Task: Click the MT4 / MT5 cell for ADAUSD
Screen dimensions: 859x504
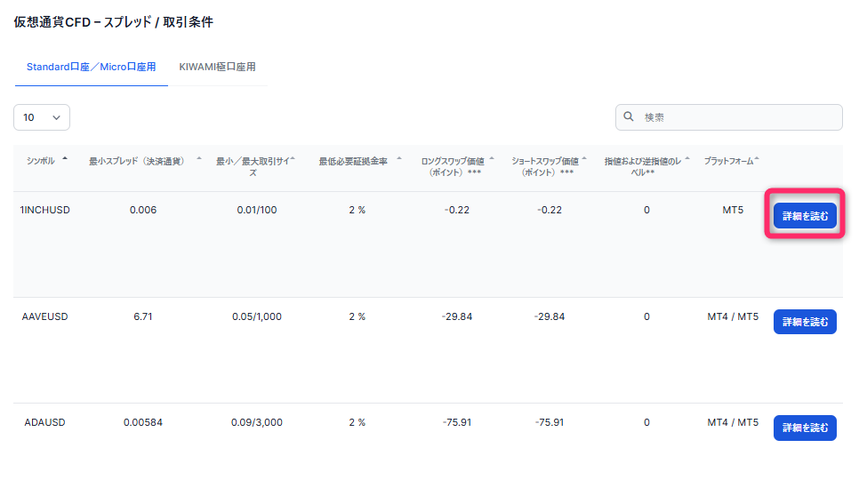Action: [733, 422]
